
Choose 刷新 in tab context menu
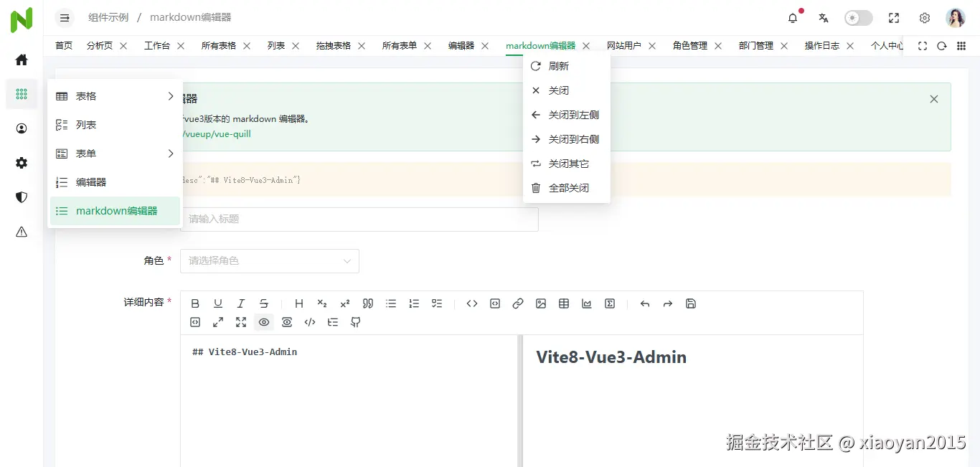[567, 66]
